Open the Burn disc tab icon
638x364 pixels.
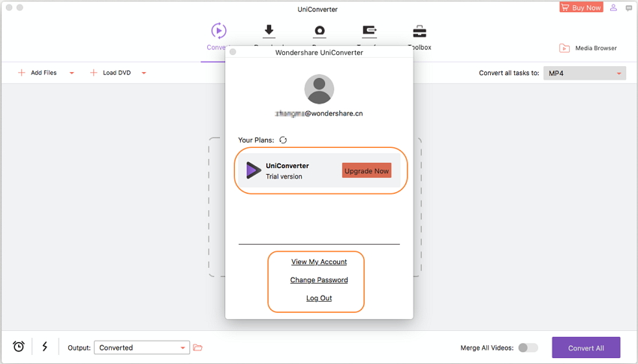coord(320,31)
